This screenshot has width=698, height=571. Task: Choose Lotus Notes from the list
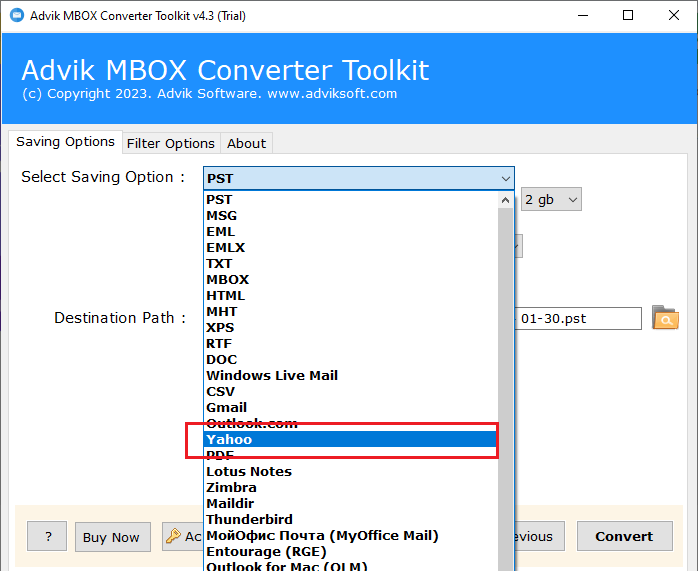point(249,472)
